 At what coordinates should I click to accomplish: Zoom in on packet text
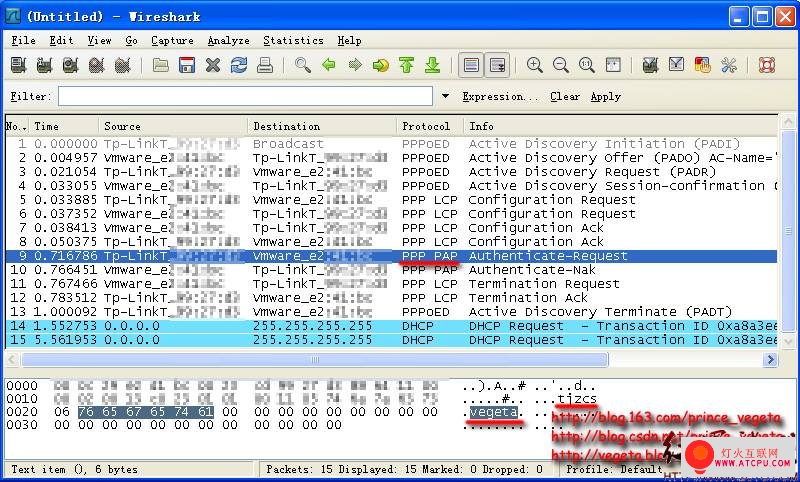535,65
